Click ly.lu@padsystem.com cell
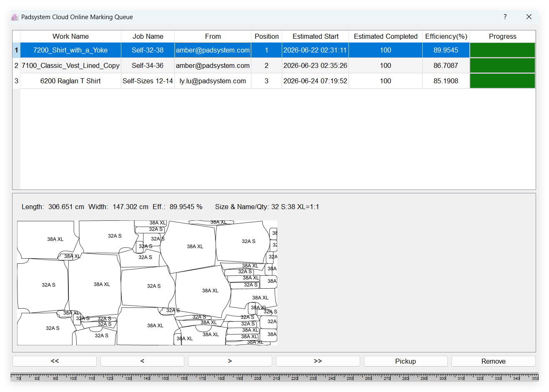 click(x=213, y=81)
